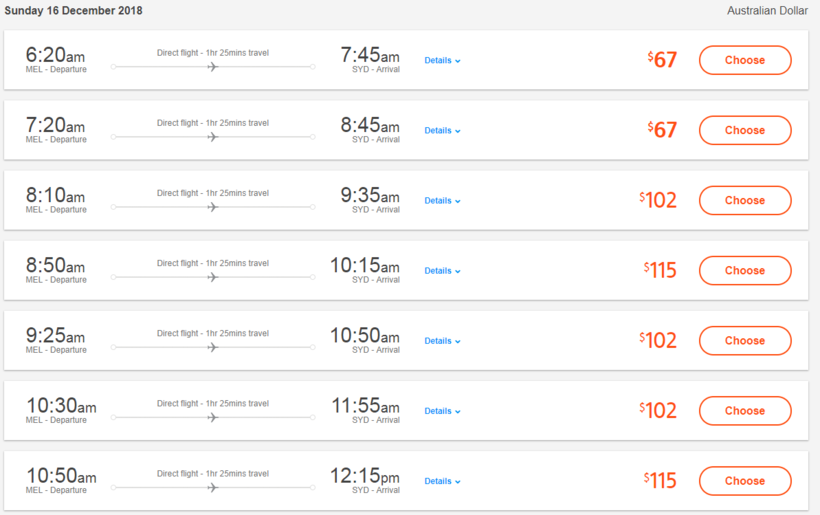The width and height of the screenshot is (820, 515).
Task: Expand Details for the 6:20am flight
Action: tap(442, 61)
